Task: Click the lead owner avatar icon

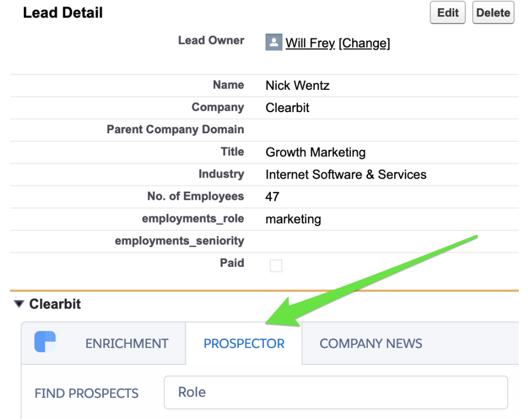Action: tap(274, 42)
